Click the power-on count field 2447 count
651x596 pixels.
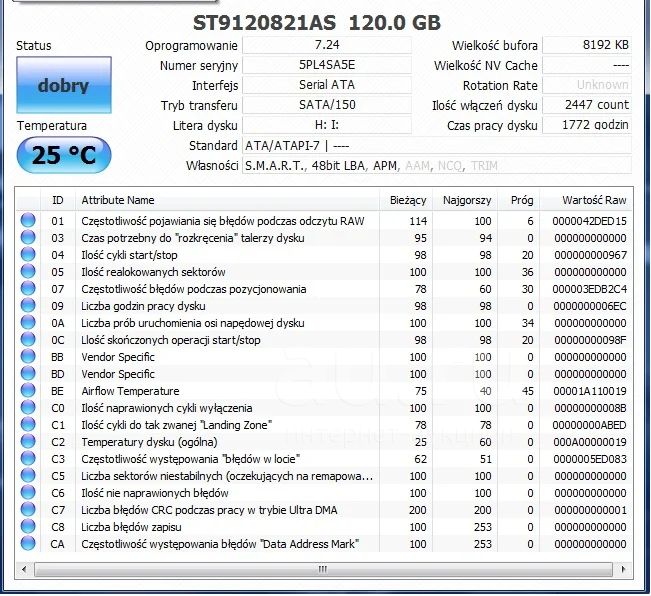587,105
